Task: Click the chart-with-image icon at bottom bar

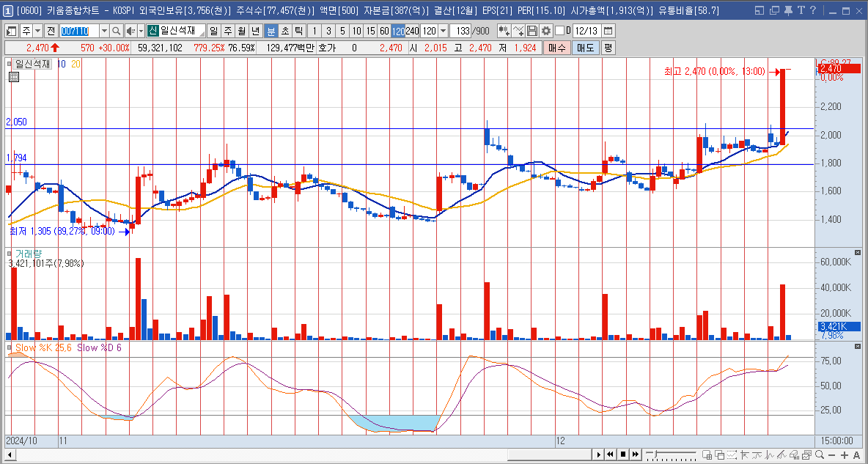Action: click(806, 454)
